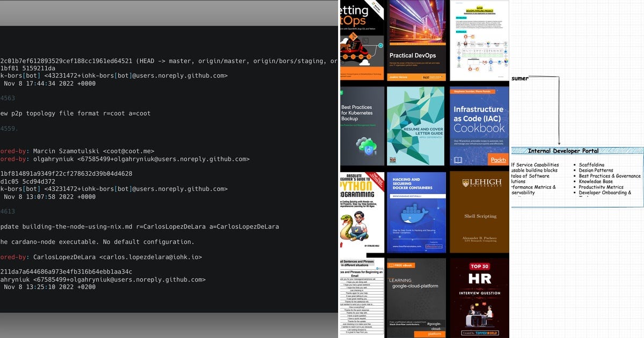Open the Practical DevOps book cover
The height and width of the screenshot is (338, 644).
(416, 40)
